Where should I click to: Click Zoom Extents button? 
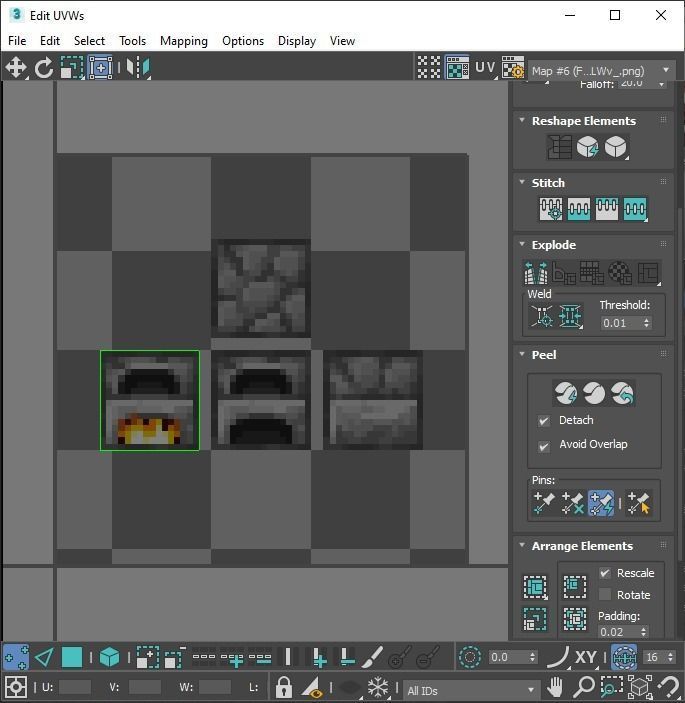(640, 687)
